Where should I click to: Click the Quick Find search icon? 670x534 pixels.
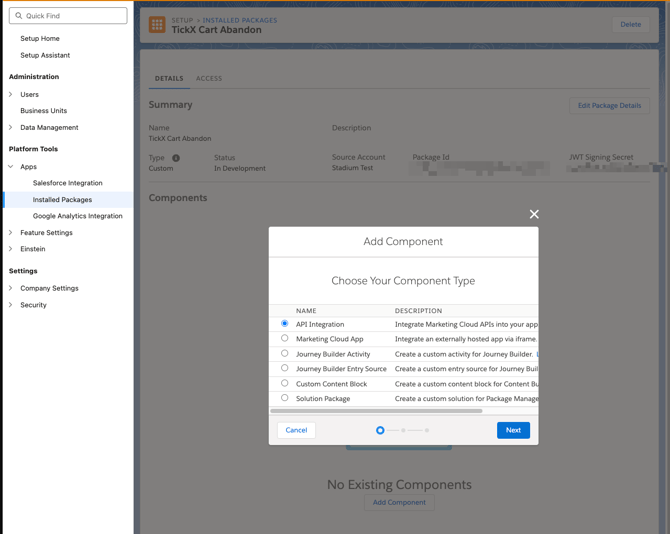[19, 16]
